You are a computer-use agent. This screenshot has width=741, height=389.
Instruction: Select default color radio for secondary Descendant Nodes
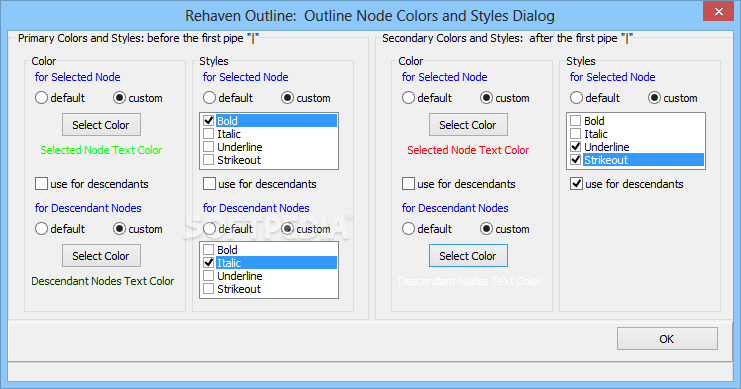point(408,229)
